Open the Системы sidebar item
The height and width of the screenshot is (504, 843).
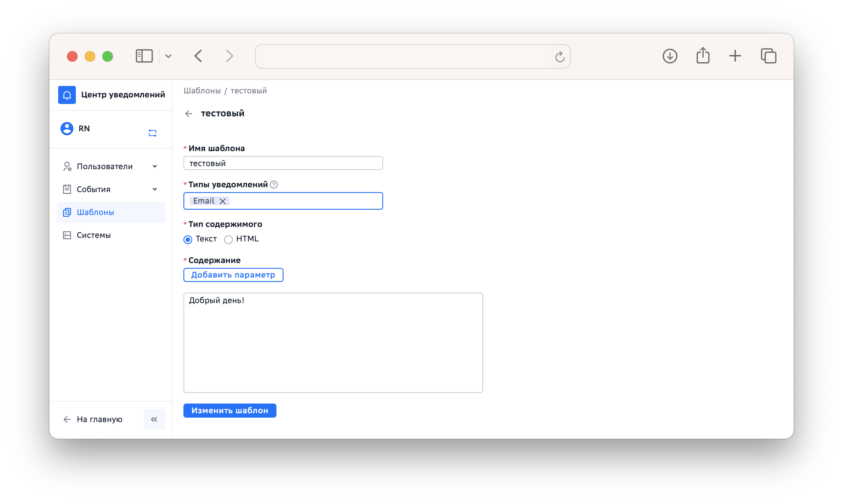(x=111, y=235)
